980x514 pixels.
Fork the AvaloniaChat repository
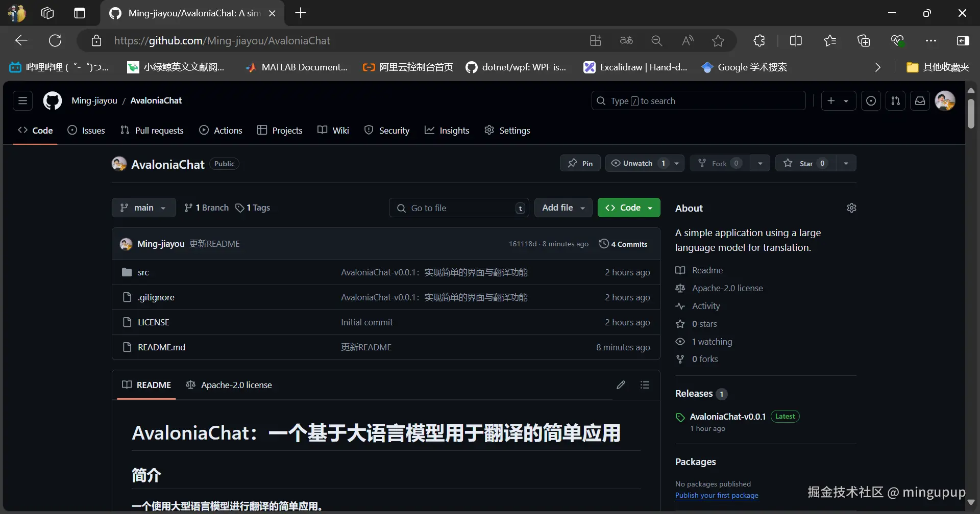(x=720, y=163)
